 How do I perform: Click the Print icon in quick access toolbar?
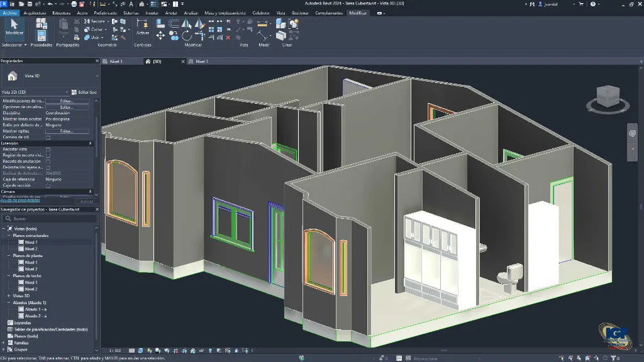click(x=74, y=4)
